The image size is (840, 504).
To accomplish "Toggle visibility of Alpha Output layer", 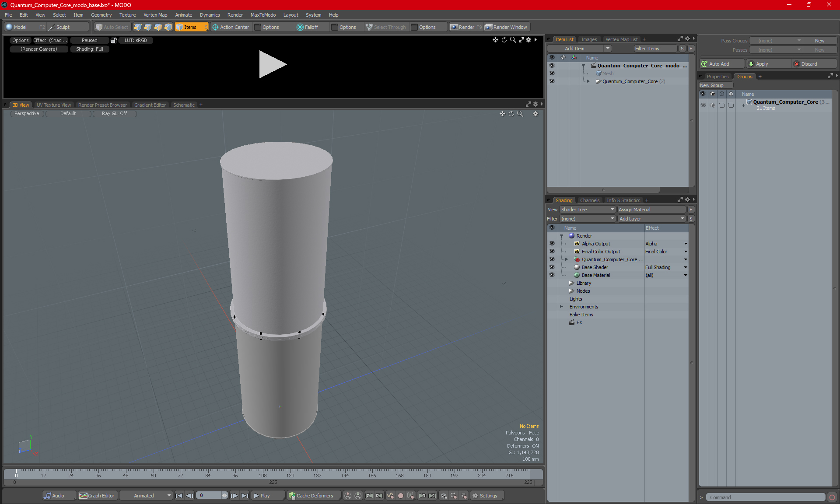I will 552,244.
